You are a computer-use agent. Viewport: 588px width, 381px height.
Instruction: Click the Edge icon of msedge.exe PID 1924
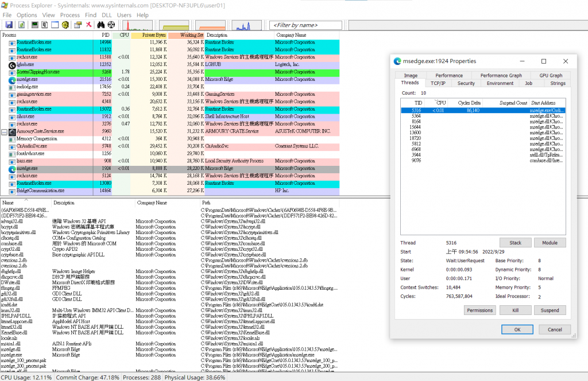12,169
